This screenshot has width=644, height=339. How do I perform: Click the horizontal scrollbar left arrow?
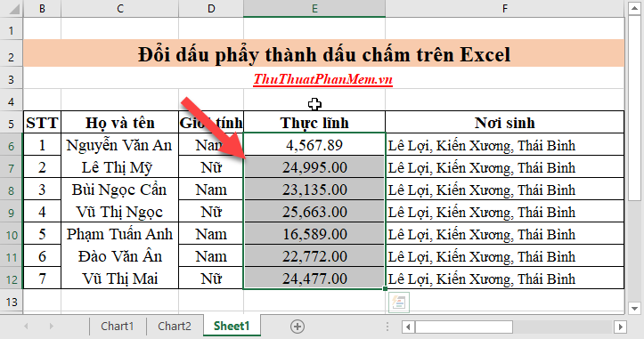tap(408, 327)
